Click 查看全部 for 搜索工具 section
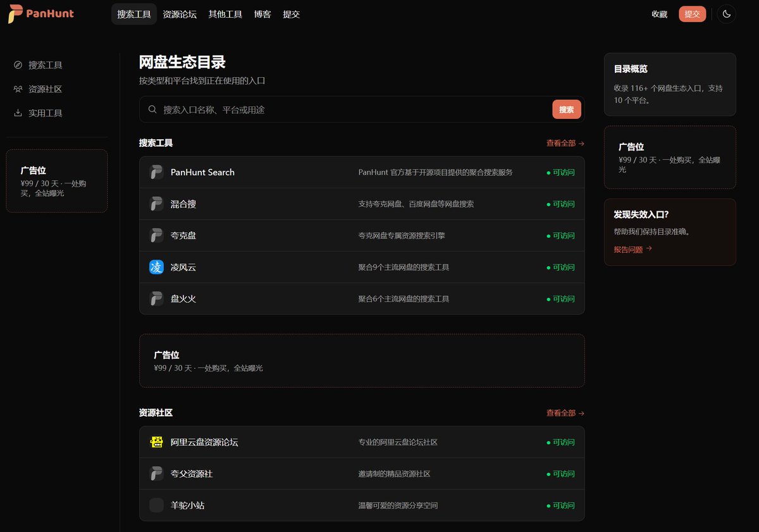The height and width of the screenshot is (532, 759). tap(565, 144)
